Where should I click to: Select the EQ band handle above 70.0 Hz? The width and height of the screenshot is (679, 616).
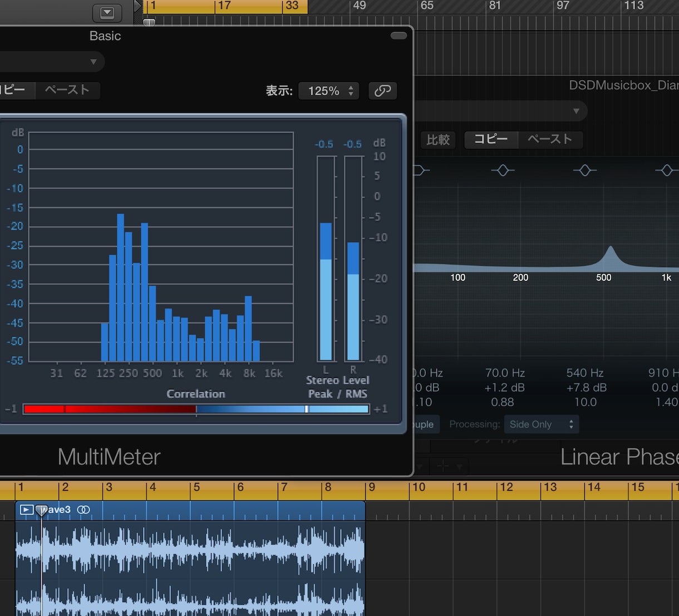click(503, 170)
